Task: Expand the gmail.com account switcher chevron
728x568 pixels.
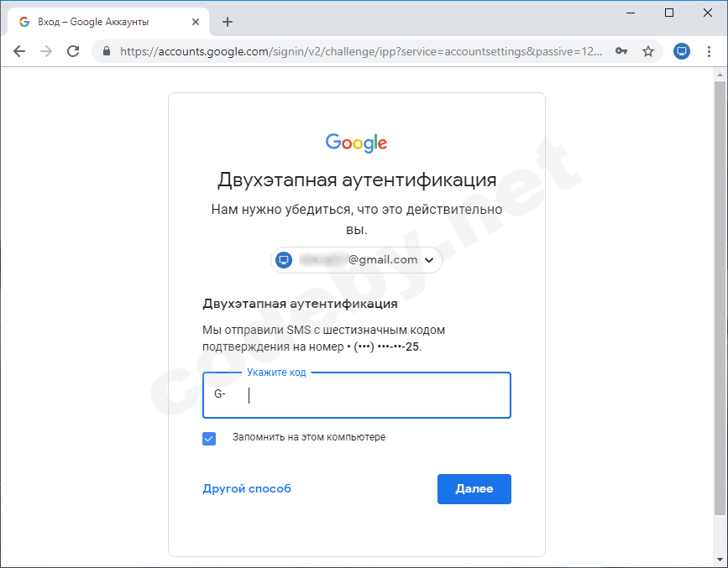Action: click(430, 260)
